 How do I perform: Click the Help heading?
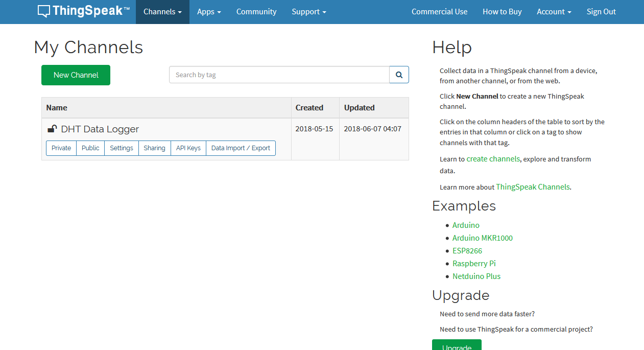pyautogui.click(x=452, y=48)
